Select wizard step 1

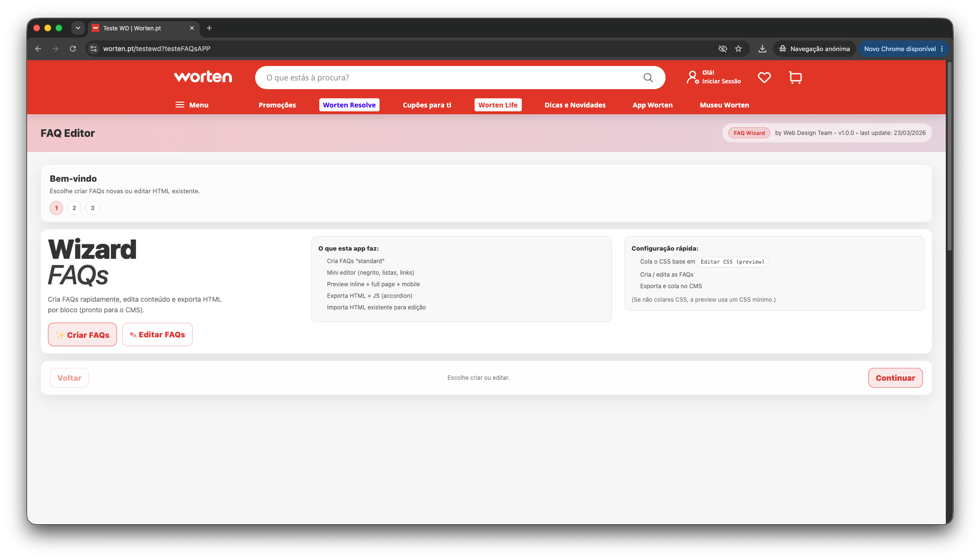point(56,208)
